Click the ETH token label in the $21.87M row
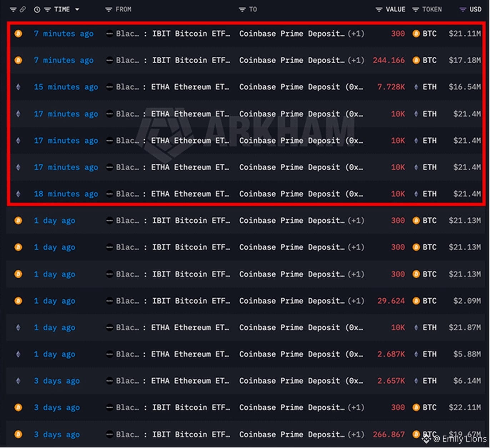Viewport: 490px width, 448px height. (x=430, y=327)
